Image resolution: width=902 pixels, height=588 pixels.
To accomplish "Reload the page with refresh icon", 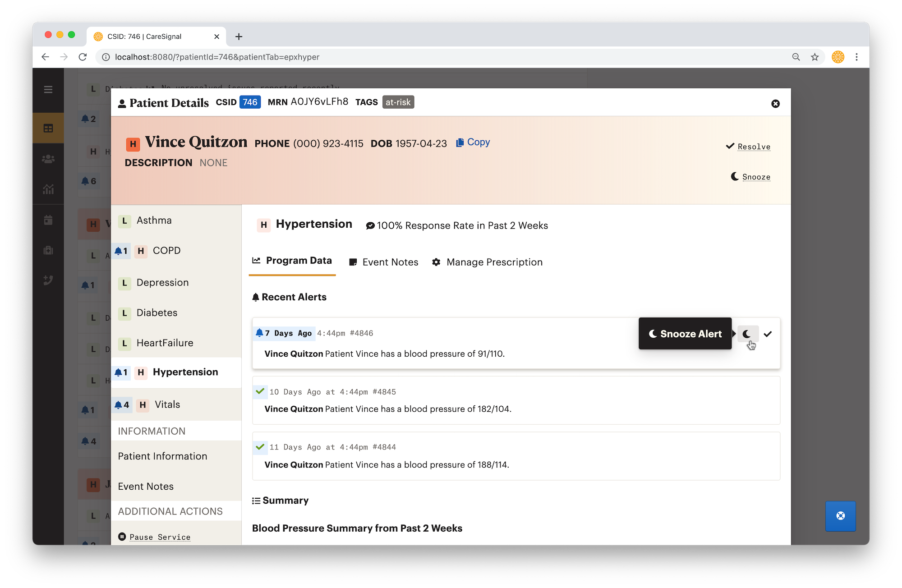I will coord(83,57).
